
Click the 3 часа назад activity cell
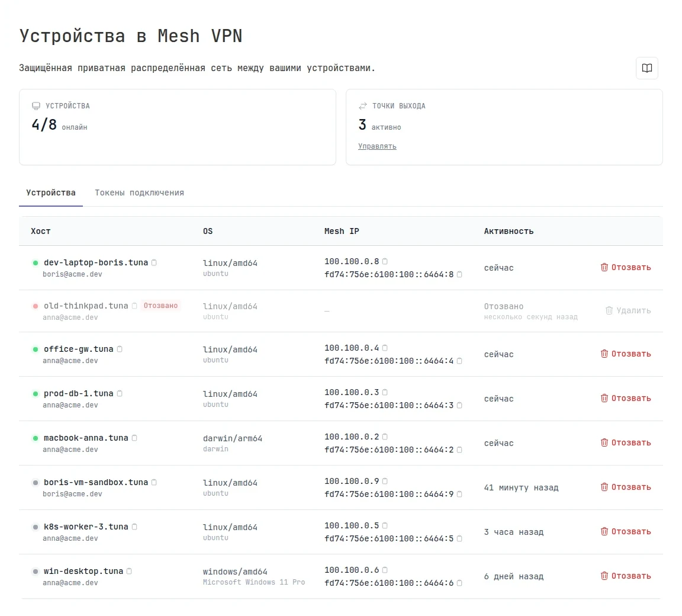point(514,532)
